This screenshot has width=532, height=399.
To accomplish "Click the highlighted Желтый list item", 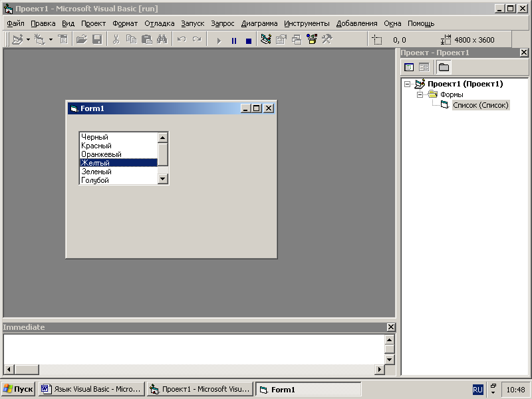I will tap(118, 163).
